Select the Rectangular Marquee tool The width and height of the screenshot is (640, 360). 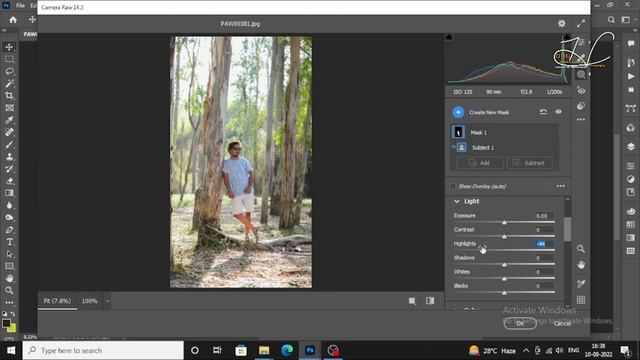click(x=9, y=59)
